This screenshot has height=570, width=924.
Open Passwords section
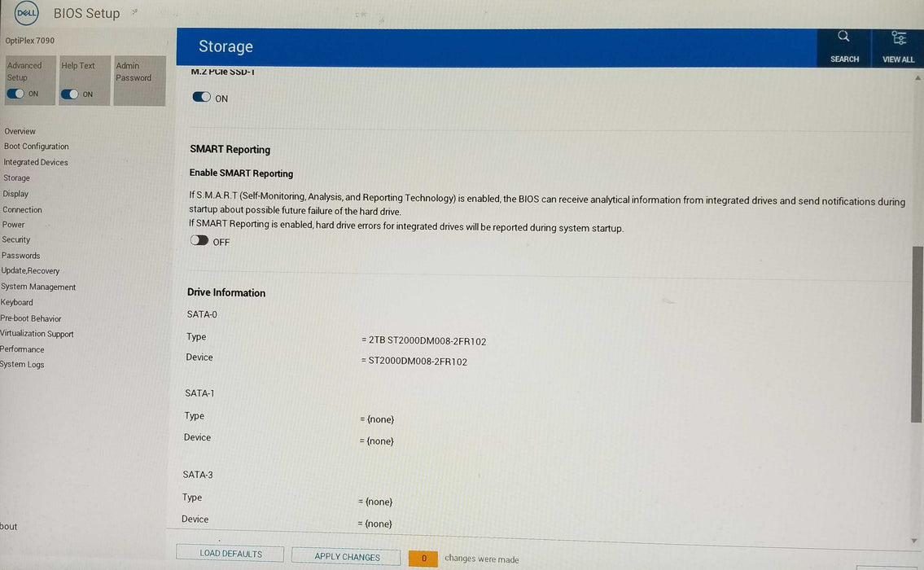pyautogui.click(x=20, y=255)
